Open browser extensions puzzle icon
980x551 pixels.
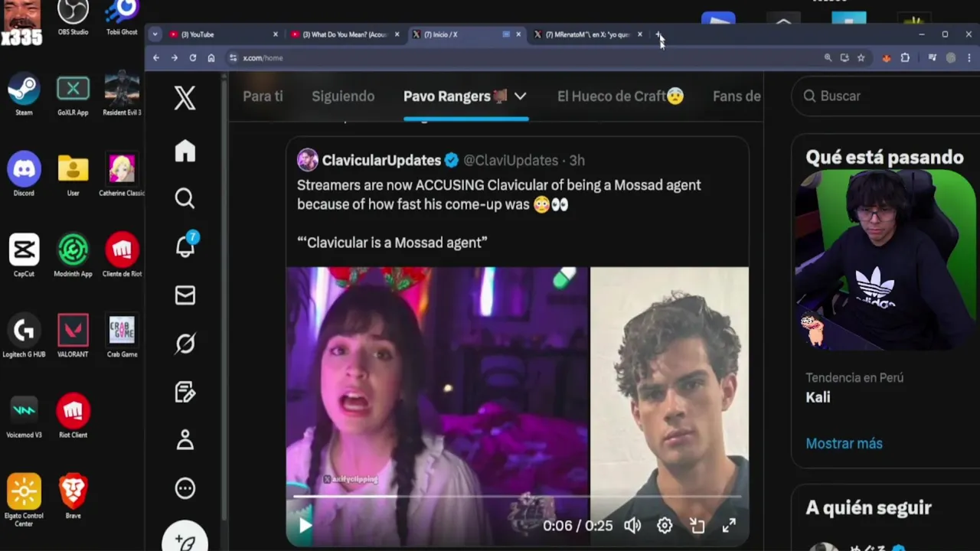coord(905,57)
